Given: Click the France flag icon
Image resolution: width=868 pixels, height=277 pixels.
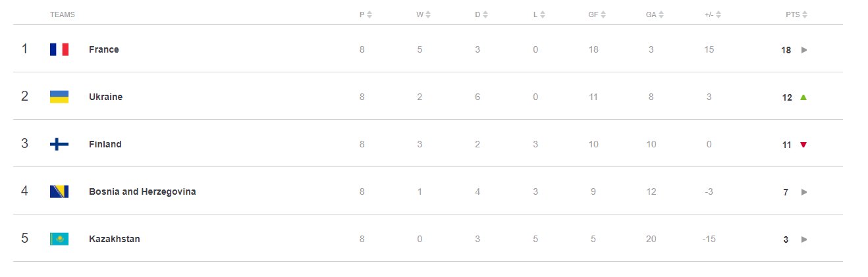Looking at the screenshot, I should point(59,49).
